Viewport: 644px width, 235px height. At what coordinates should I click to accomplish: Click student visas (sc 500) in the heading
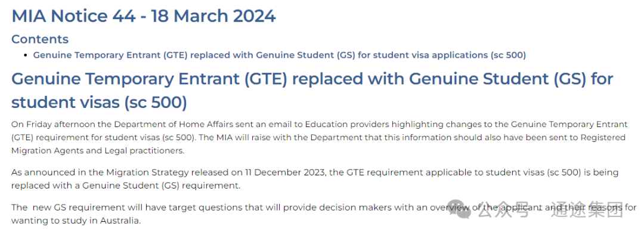(x=99, y=103)
